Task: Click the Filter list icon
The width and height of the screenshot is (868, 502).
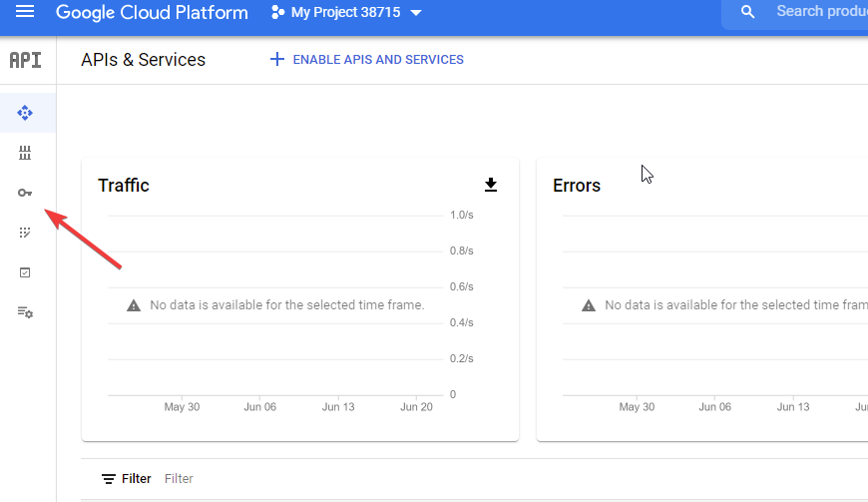Action: point(109,479)
